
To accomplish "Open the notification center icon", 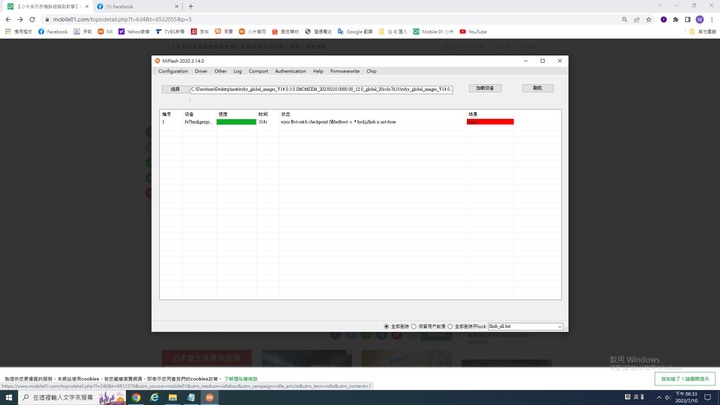I will pos(708,398).
